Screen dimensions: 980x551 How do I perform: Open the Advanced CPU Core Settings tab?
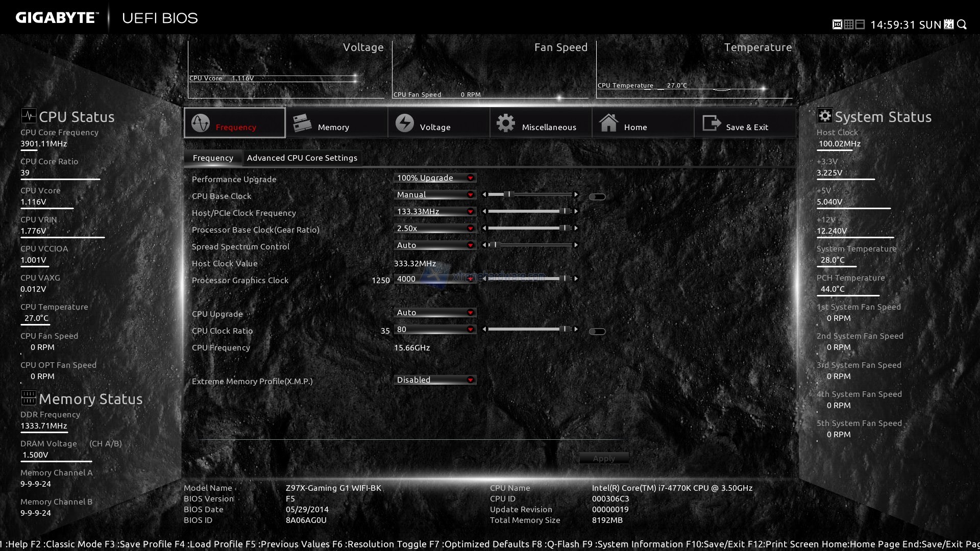302,158
